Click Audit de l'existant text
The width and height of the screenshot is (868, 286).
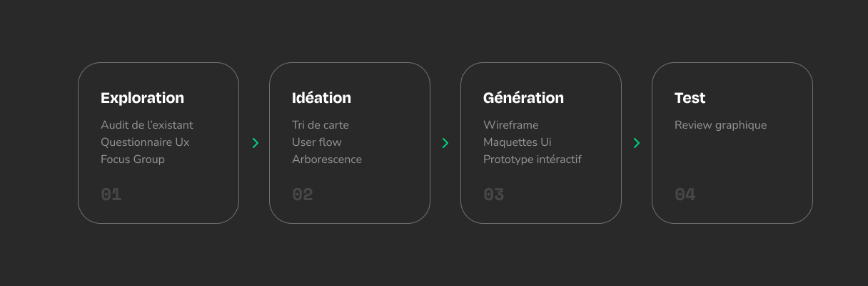(x=146, y=125)
